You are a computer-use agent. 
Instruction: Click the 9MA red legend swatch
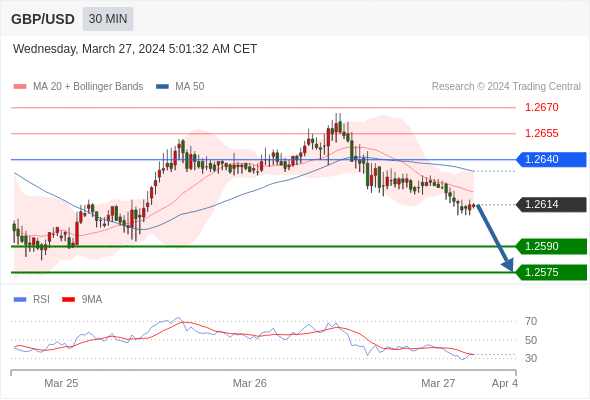pos(68,300)
